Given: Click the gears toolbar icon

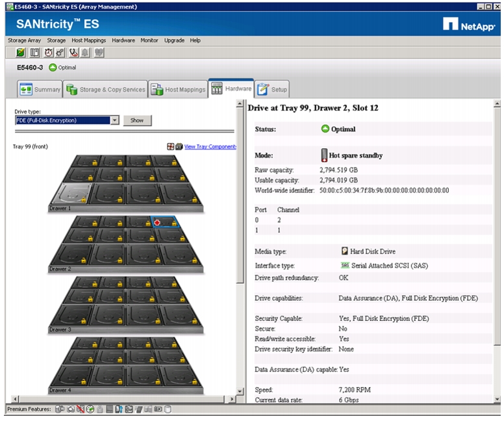Looking at the screenshot, I should (60, 53).
